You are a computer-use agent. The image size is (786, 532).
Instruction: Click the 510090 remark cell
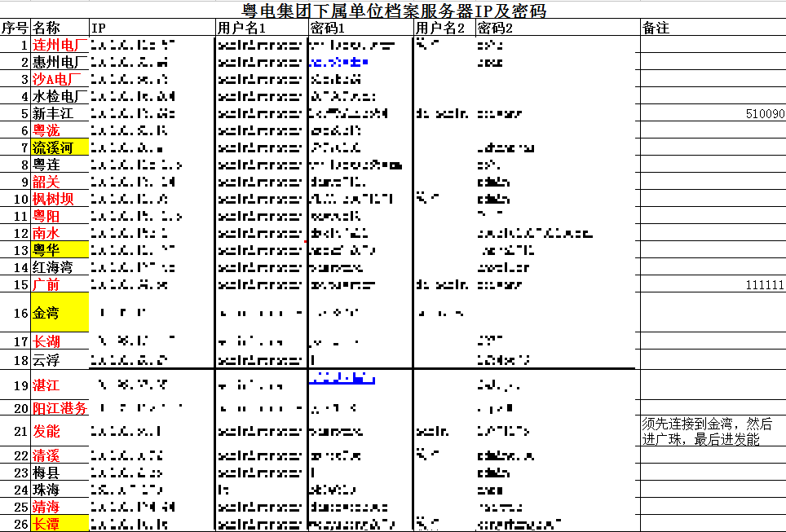click(x=713, y=113)
